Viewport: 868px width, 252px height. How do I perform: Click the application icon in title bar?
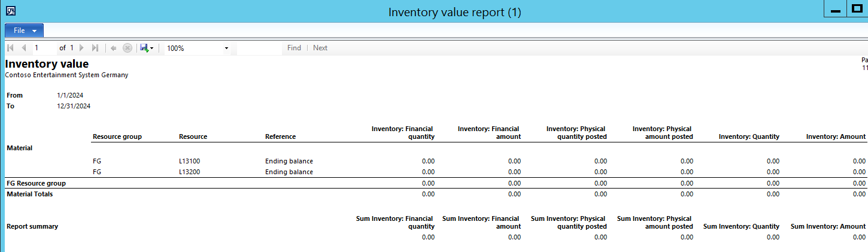pos(10,11)
